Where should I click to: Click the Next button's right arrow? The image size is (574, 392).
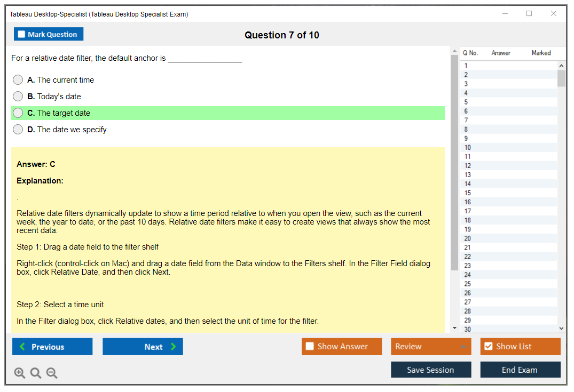click(x=173, y=347)
